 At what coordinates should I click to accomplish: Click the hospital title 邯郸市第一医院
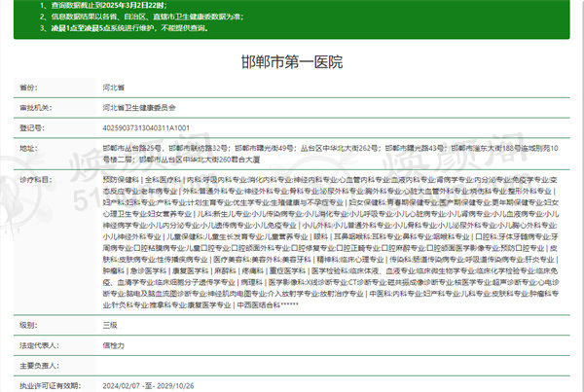(292, 62)
